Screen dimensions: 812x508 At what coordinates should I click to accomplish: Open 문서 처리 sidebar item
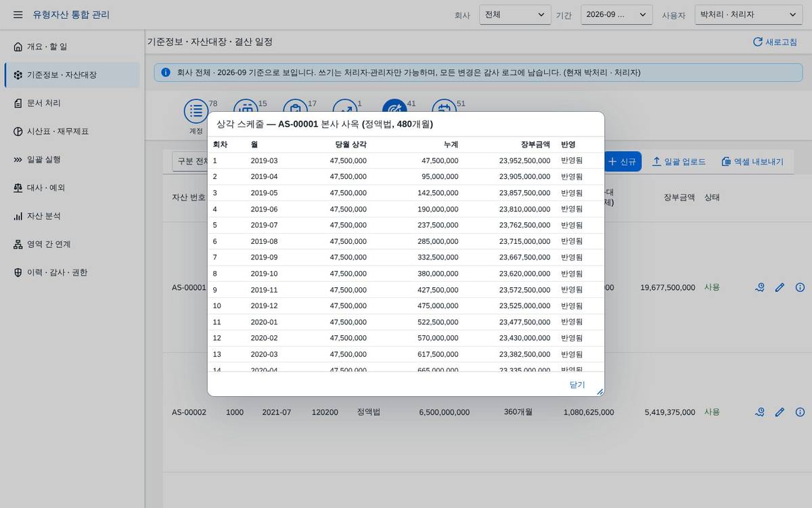[x=72, y=103]
